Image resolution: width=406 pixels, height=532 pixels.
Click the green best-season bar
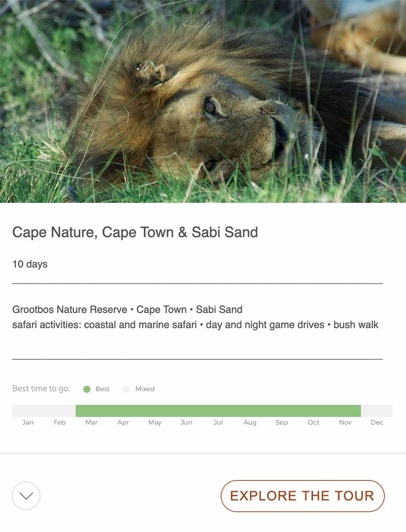[218, 411]
